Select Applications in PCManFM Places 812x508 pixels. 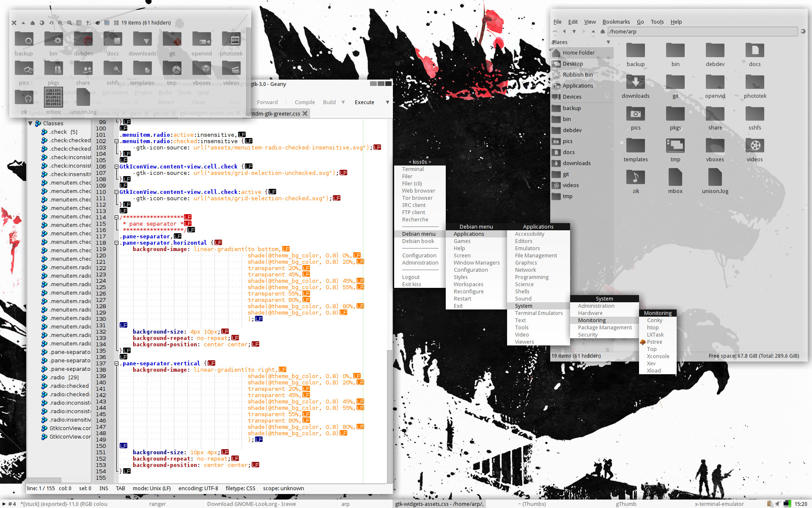(x=582, y=86)
